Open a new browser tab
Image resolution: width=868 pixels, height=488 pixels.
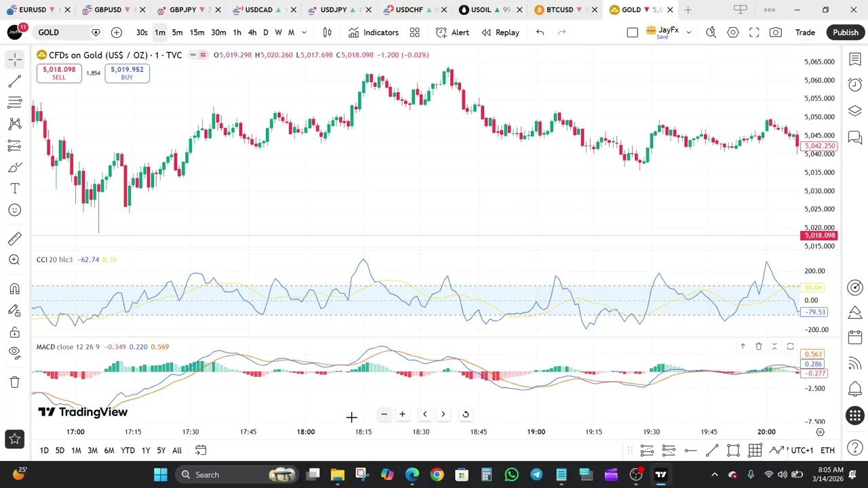point(688,9)
